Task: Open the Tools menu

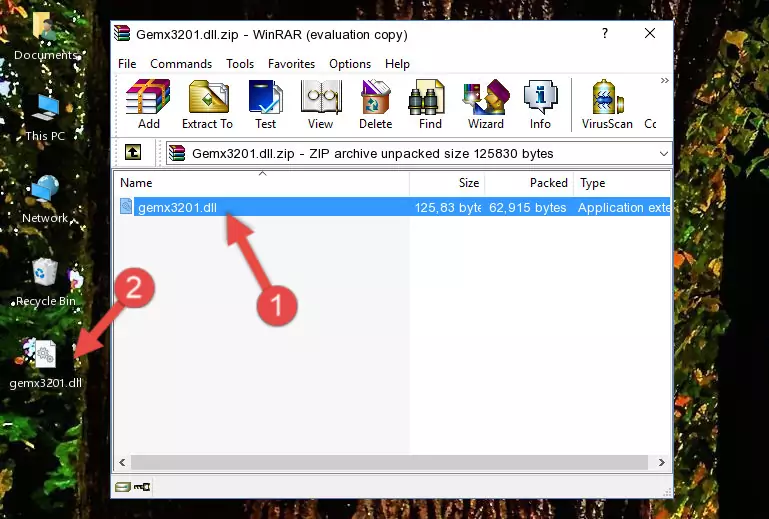Action: (x=240, y=64)
